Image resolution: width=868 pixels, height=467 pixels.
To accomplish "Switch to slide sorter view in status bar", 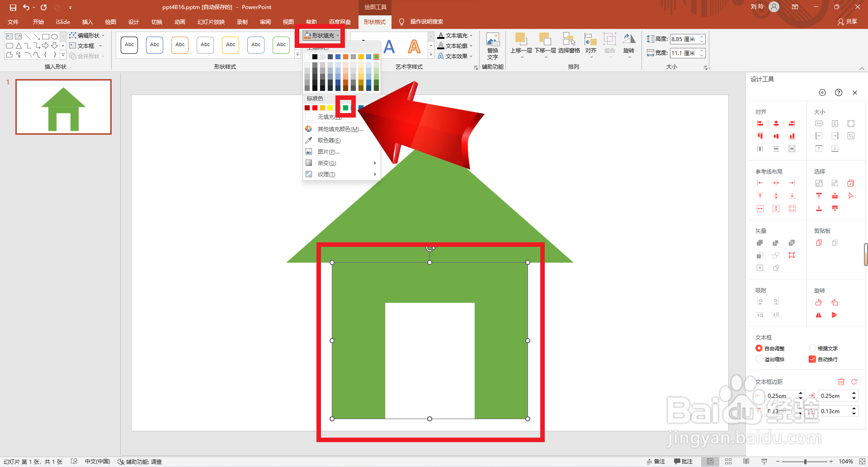I will [728, 462].
